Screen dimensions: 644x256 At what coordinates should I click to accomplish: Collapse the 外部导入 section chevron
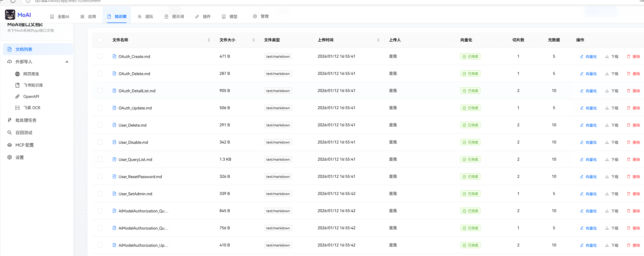coord(67,62)
